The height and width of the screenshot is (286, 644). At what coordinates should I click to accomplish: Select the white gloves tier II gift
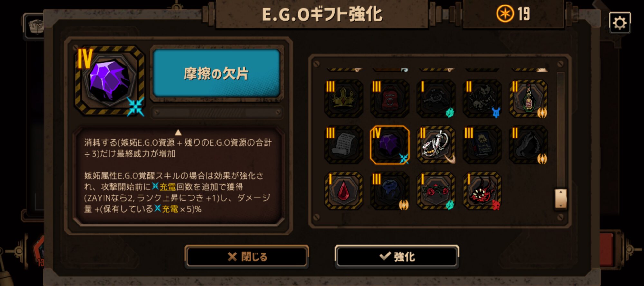(x=436, y=145)
